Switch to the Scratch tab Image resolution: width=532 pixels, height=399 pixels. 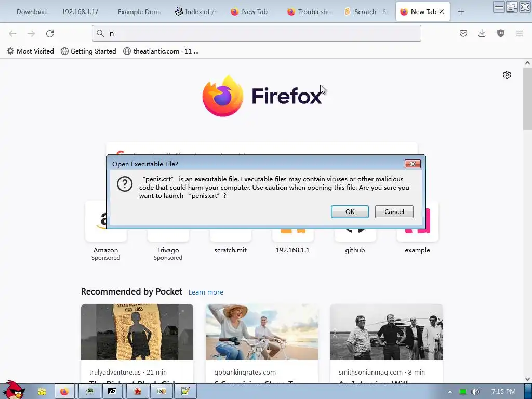pos(366,12)
